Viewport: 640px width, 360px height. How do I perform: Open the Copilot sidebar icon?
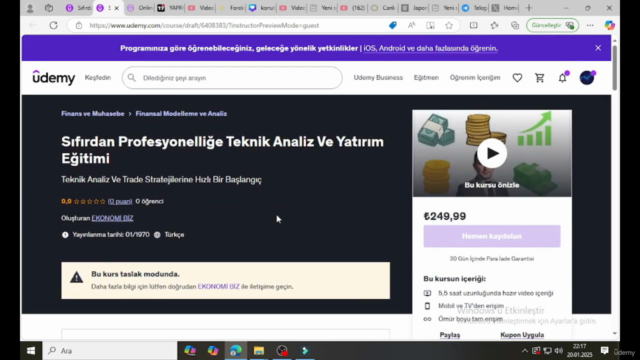(609, 25)
